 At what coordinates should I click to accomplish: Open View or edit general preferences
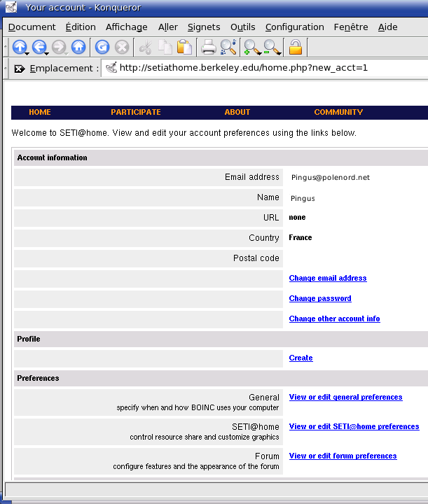(x=345, y=397)
